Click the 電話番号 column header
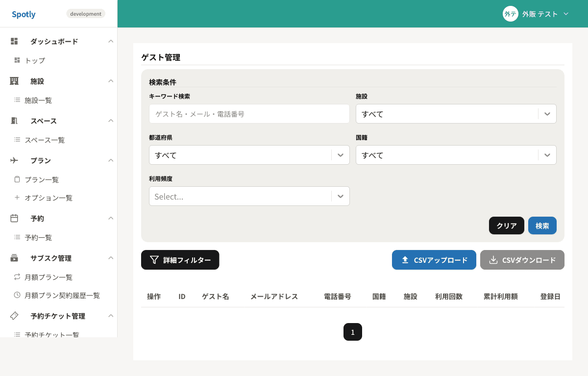The height and width of the screenshot is (376, 588). 337,296
